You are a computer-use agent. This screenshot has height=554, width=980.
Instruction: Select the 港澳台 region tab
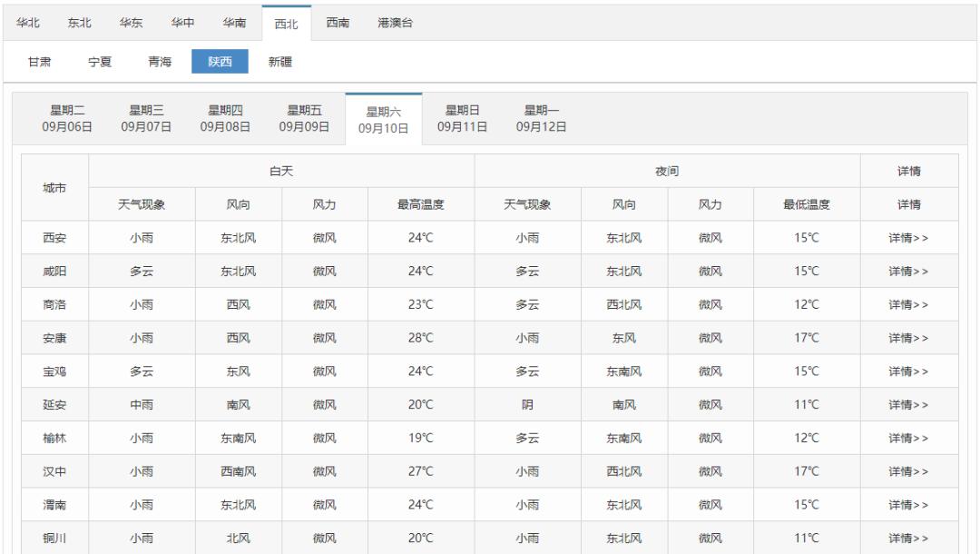coord(395,24)
